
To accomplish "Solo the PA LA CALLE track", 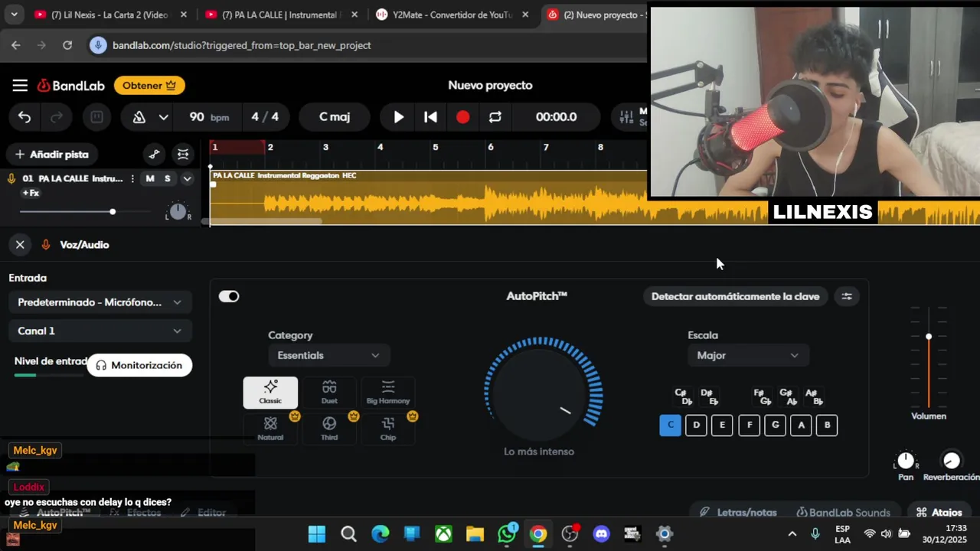I will click(167, 178).
